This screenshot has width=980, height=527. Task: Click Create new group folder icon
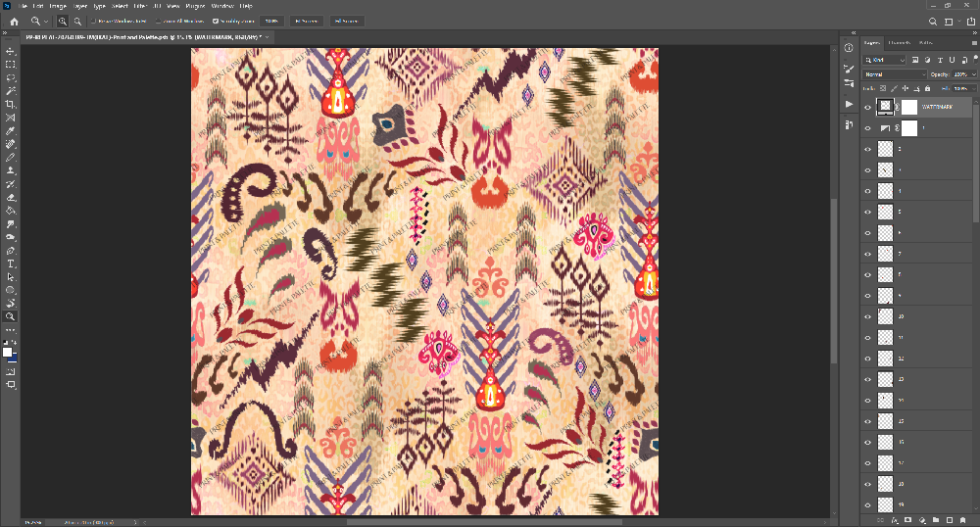pos(936,520)
